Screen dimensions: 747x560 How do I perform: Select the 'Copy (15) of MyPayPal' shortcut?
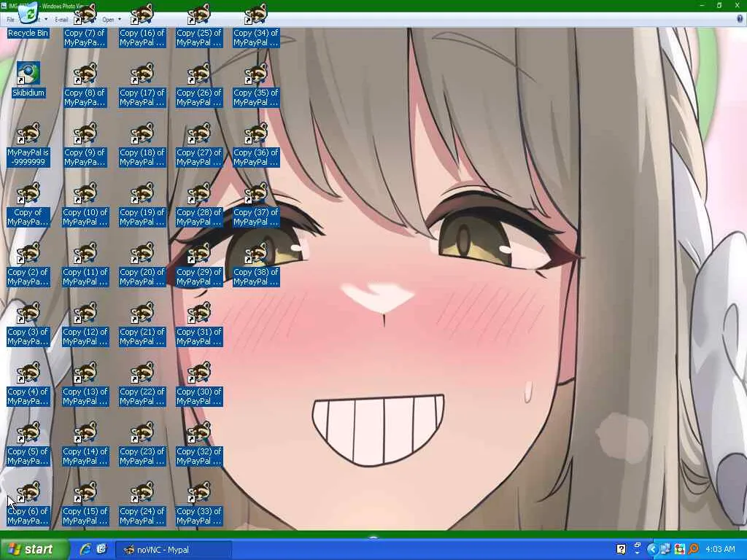point(85,503)
